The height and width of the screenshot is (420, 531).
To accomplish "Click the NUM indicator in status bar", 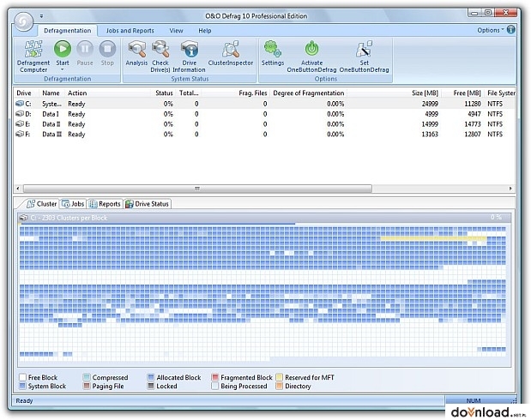I will (474, 400).
